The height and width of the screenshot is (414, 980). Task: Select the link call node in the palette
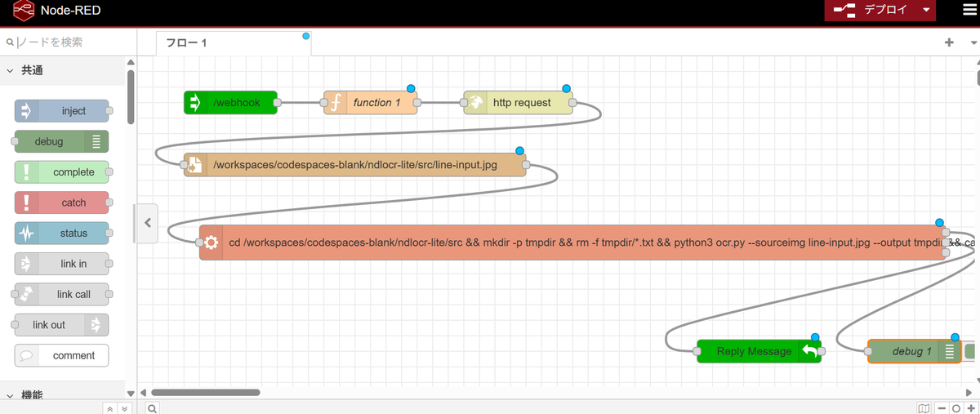coord(62,294)
